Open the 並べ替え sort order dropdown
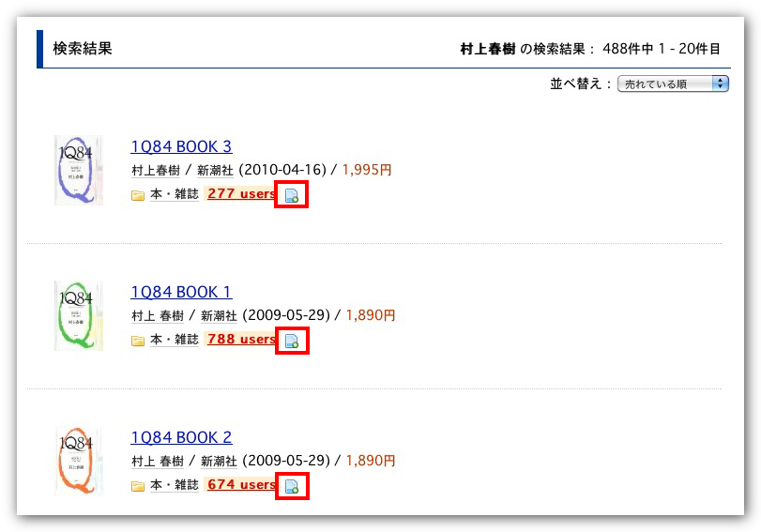The image size is (761, 532). pos(673,84)
